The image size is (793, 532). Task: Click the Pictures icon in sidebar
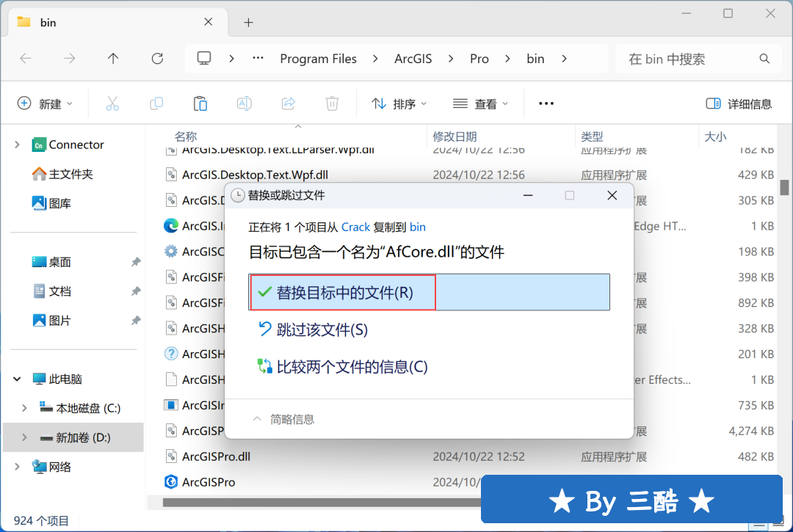pyautogui.click(x=39, y=321)
